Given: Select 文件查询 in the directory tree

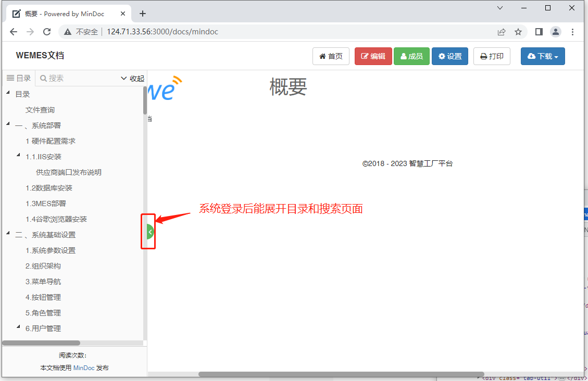Looking at the screenshot, I should click(x=40, y=110).
